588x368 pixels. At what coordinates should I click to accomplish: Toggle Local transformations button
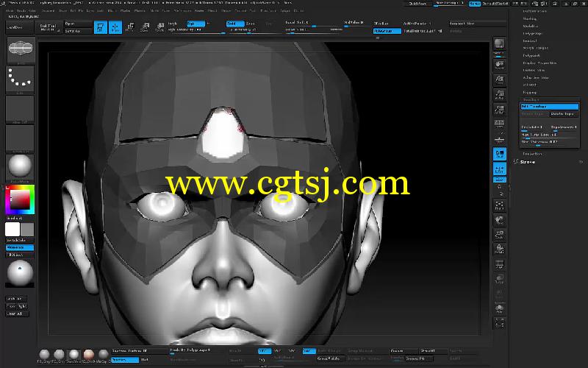click(x=499, y=154)
